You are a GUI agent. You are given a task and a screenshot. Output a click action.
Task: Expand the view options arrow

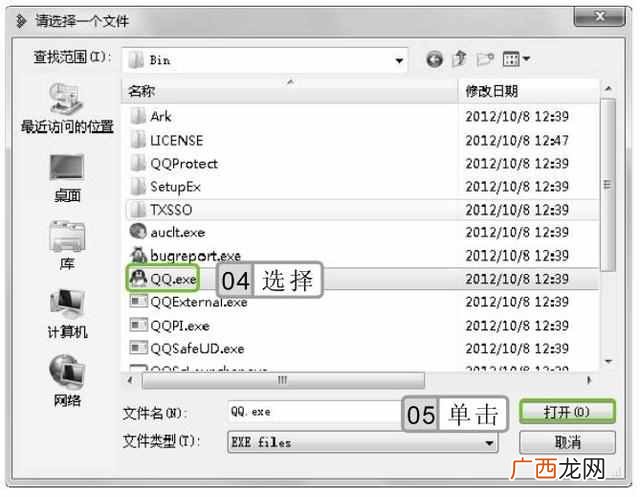[x=526, y=60]
